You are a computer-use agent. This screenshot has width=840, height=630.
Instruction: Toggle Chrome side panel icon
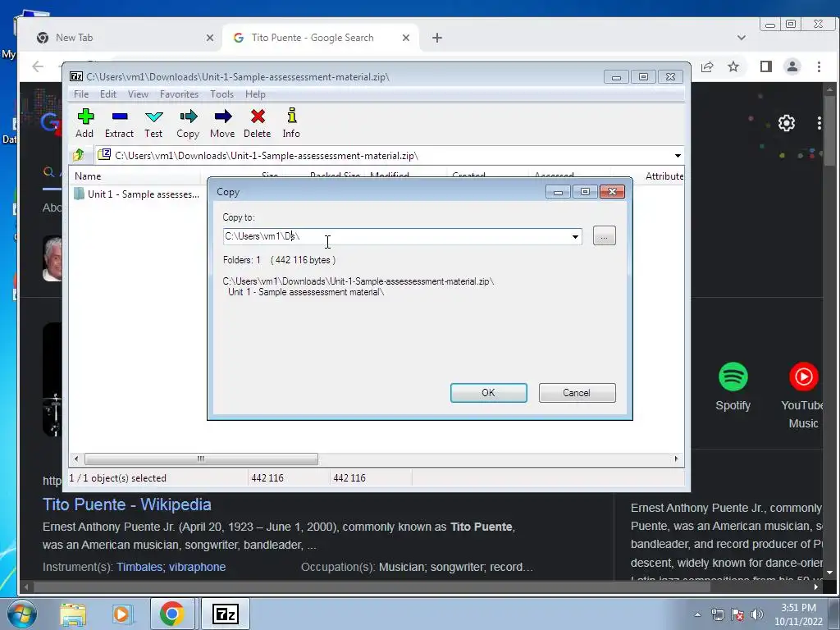766,66
